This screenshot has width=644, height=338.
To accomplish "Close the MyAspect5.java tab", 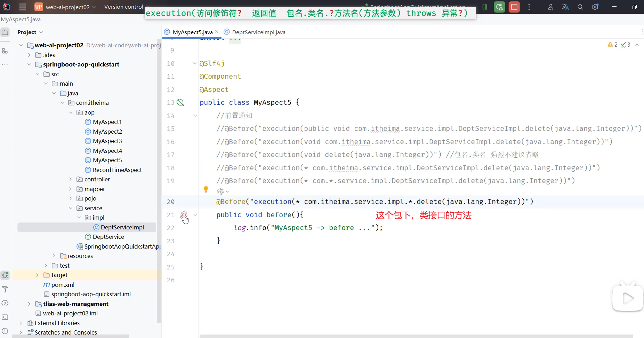I will [217, 32].
